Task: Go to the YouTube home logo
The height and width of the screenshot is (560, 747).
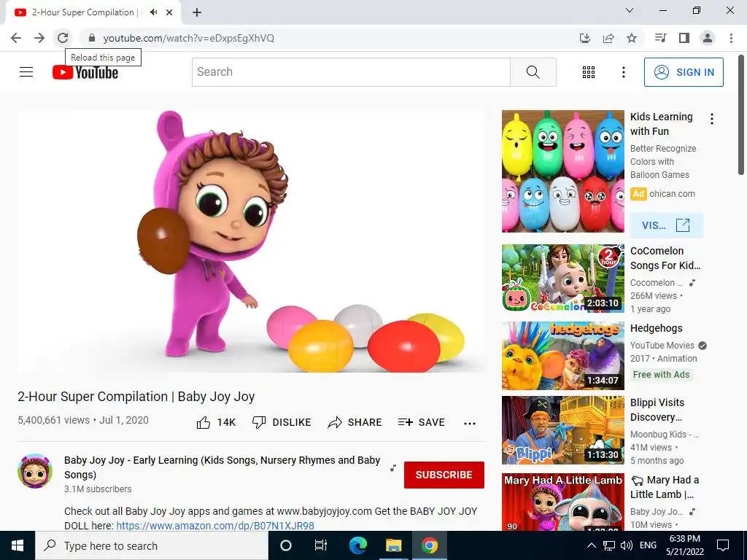Action: coord(85,72)
